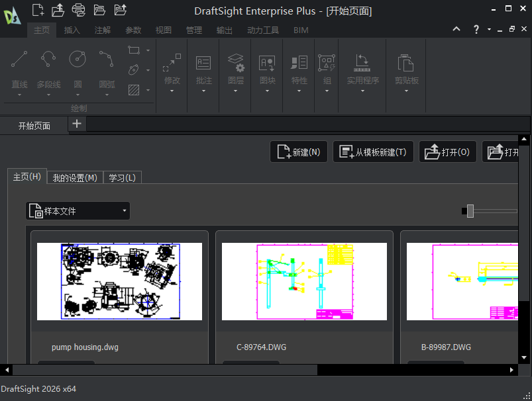Click the 从模板新建(T) button
Viewport: 532px width, 401px height.
pos(373,152)
